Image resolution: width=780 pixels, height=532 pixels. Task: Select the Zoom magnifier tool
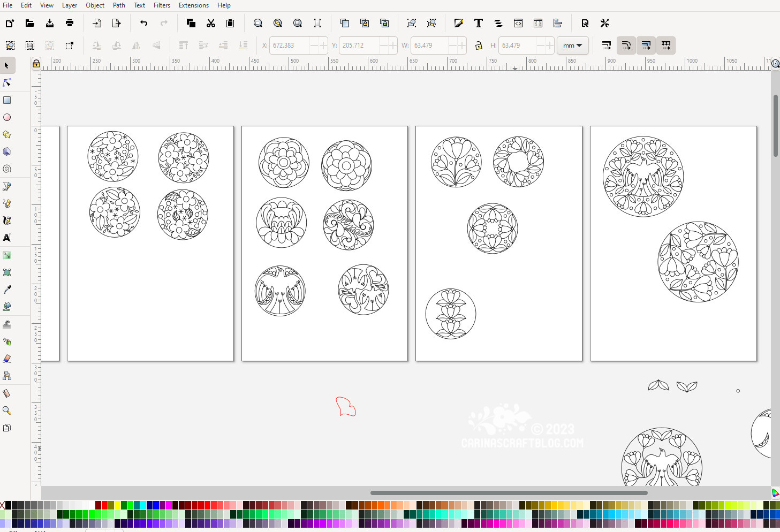point(7,411)
